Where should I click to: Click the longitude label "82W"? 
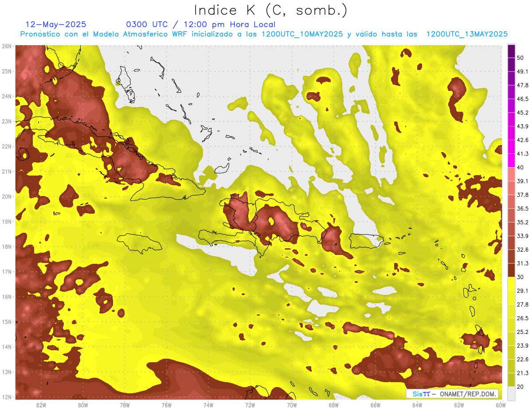click(x=41, y=405)
